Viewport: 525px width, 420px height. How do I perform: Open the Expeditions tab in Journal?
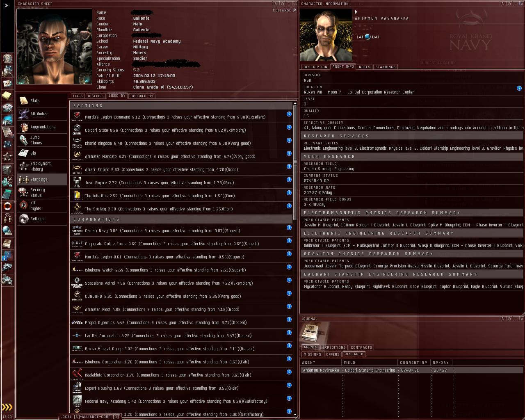[334, 347]
